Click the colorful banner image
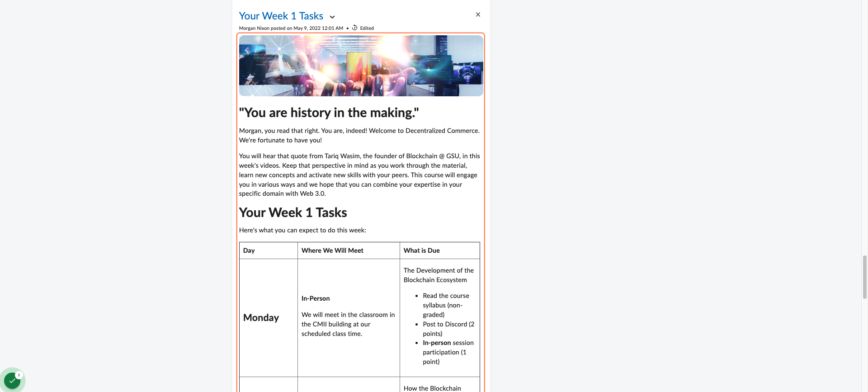 (x=361, y=66)
